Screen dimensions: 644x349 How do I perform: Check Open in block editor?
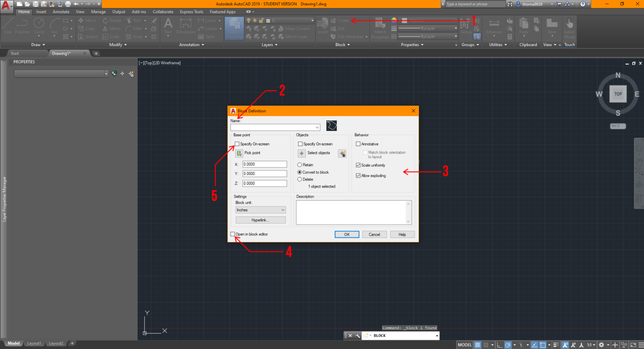233,234
